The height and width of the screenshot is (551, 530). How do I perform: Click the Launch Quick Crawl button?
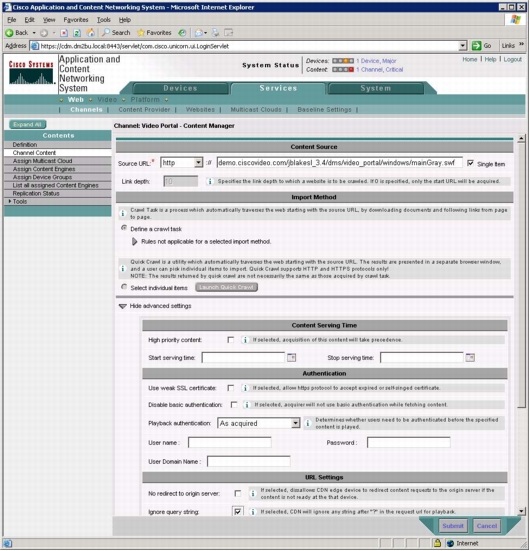[x=226, y=287]
